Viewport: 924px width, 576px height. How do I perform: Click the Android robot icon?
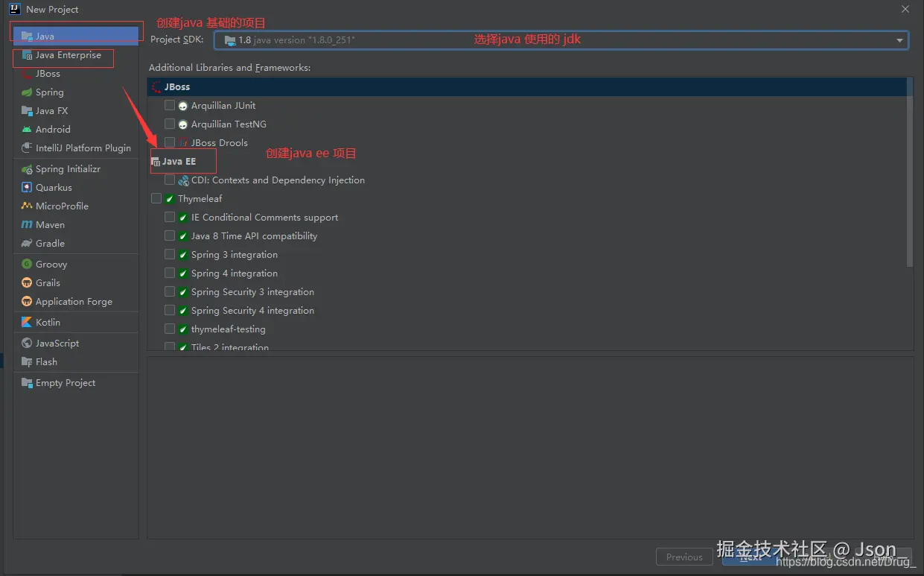click(27, 130)
